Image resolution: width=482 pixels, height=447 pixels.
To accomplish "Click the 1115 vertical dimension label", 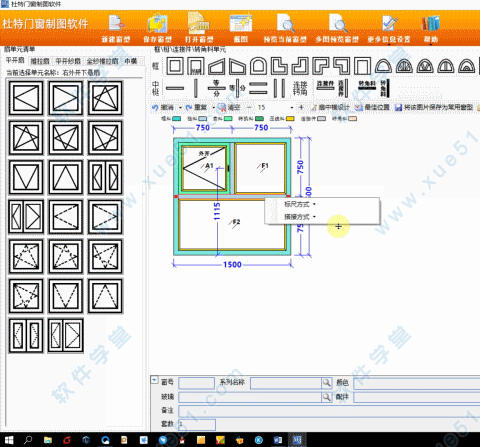I will 217,211.
